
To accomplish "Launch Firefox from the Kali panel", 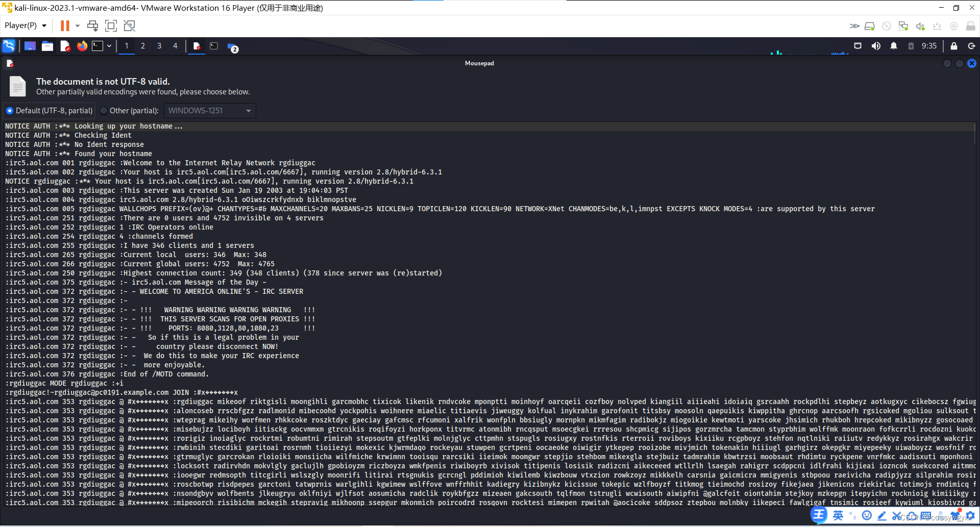I will pos(82,46).
